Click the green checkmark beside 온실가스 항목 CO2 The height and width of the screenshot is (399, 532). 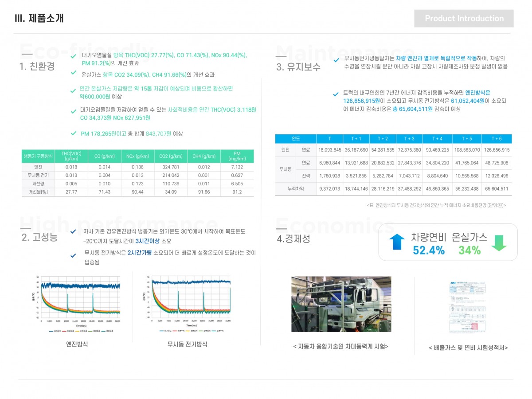click(74, 73)
